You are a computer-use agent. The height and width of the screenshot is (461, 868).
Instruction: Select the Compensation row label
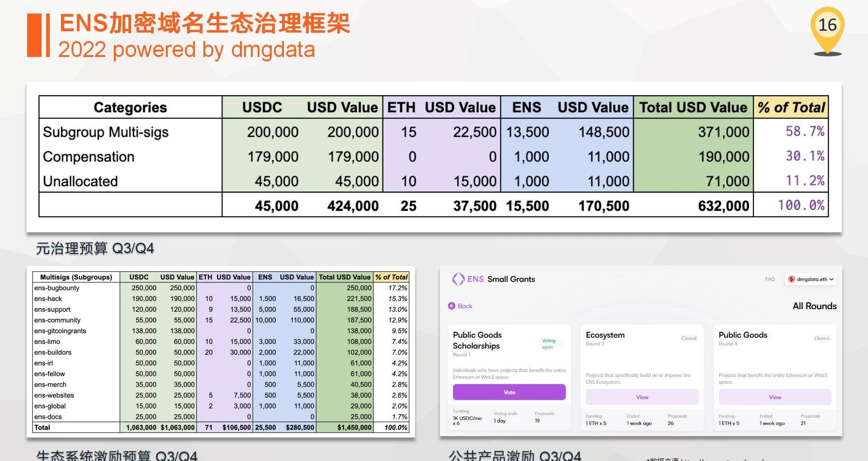[89, 157]
